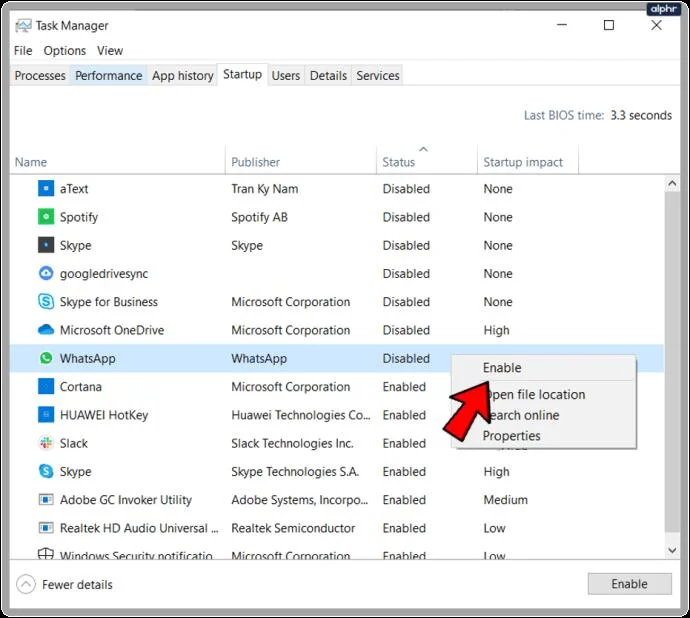Click the Skype Technologies S.A. row icon

click(x=46, y=471)
